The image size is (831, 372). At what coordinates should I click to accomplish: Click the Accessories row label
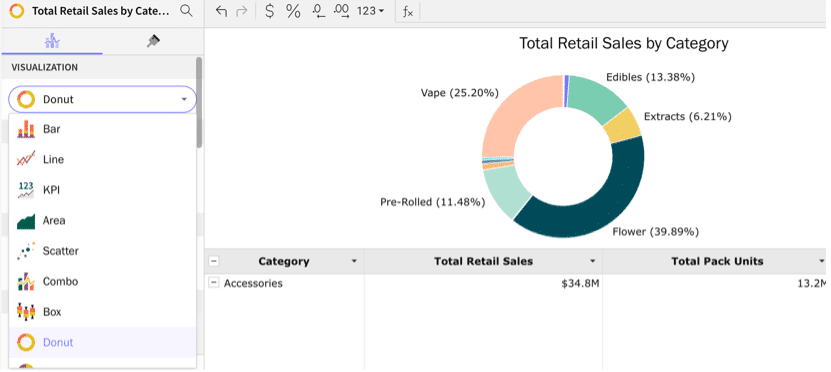[253, 284]
